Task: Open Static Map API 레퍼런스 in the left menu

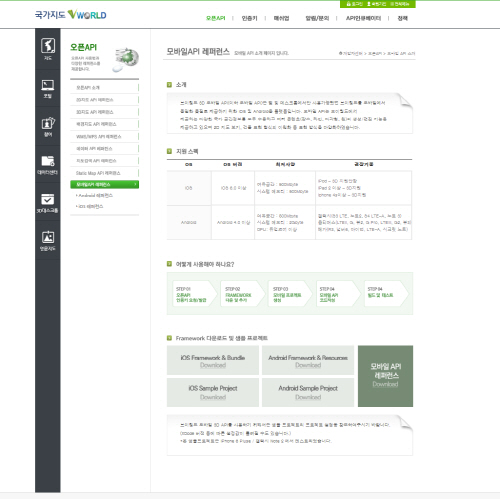Action: pos(104,173)
